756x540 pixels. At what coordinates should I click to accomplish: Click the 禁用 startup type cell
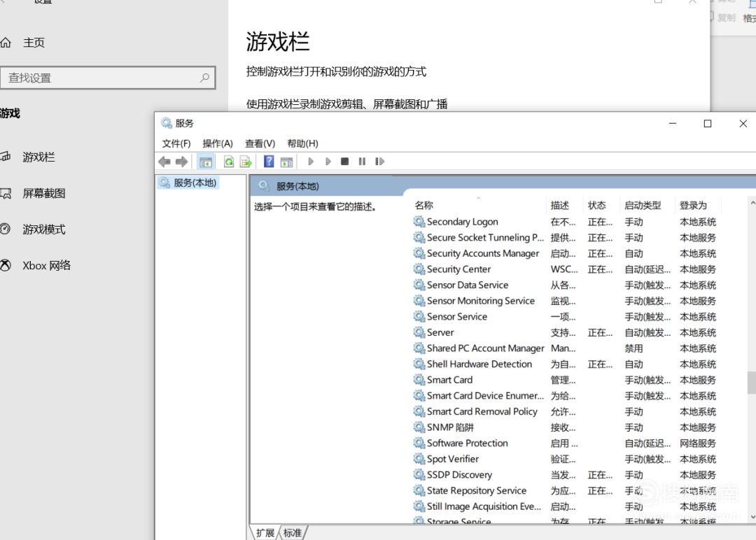click(x=633, y=348)
